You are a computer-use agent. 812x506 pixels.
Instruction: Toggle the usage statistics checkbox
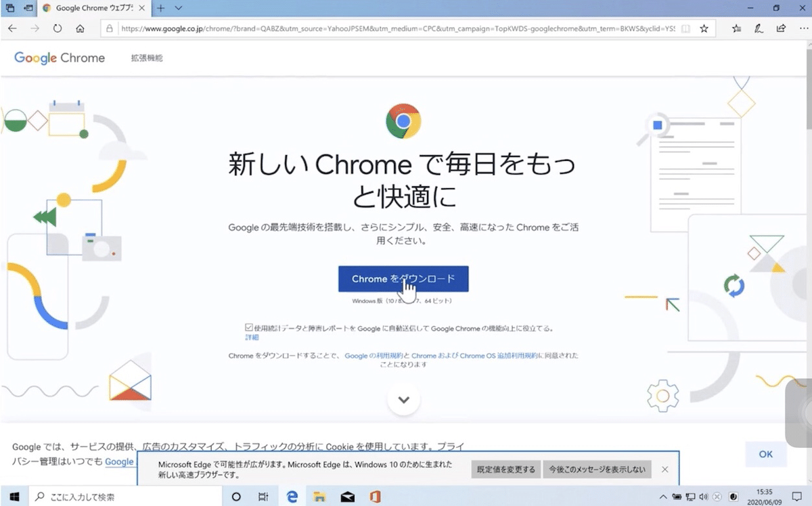click(249, 327)
